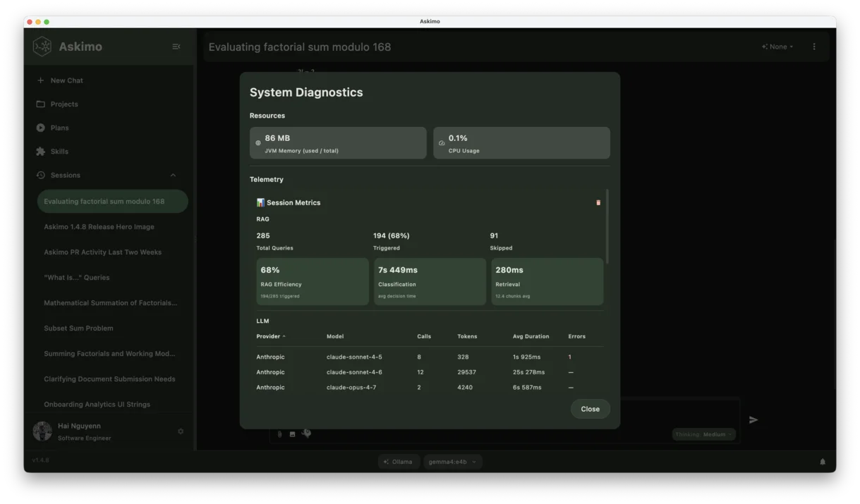Sort by the Model column header
This screenshot has width=860, height=504.
click(335, 336)
